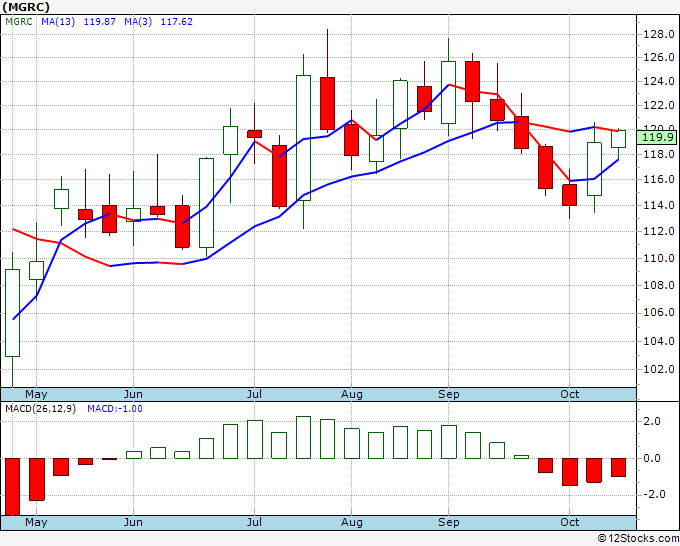Click the 2.0 label on MACD axis
Image resolution: width=680 pixels, height=546 pixels.
(x=652, y=421)
